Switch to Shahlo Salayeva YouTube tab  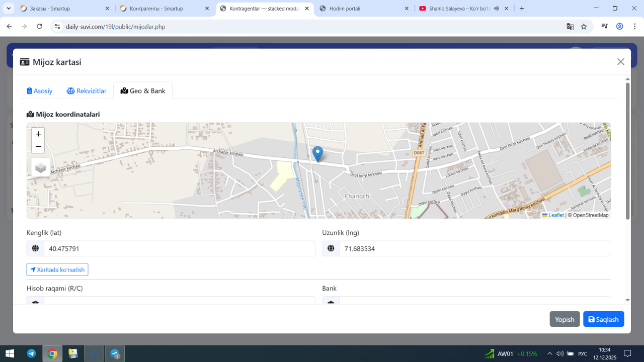click(464, 9)
